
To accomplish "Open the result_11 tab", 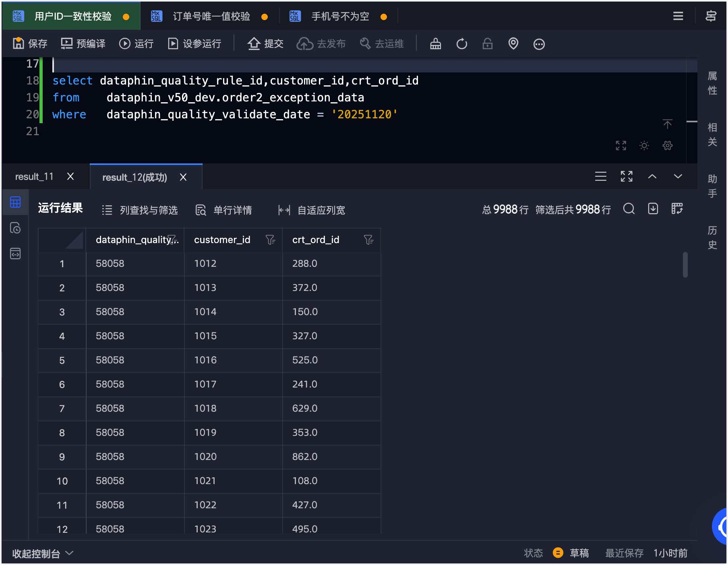I will [34, 177].
